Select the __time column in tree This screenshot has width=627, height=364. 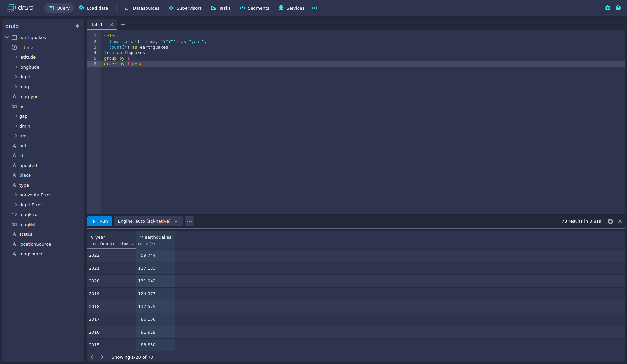tap(26, 47)
